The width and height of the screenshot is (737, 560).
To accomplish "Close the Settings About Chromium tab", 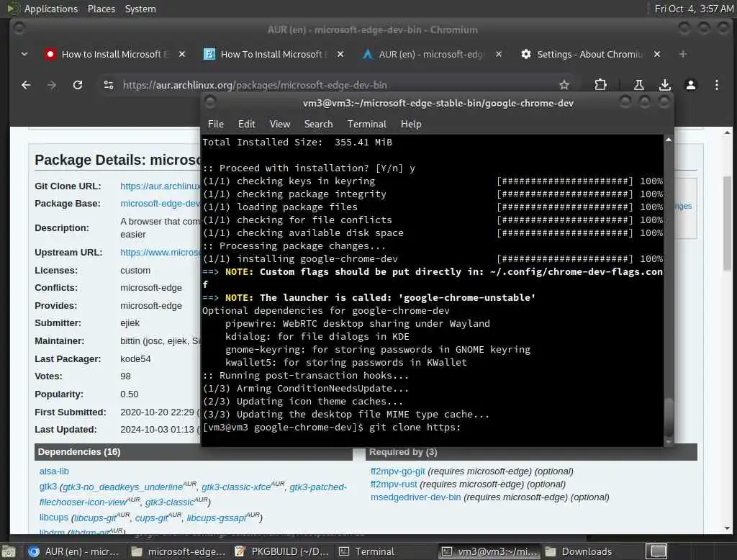I will click(x=657, y=55).
